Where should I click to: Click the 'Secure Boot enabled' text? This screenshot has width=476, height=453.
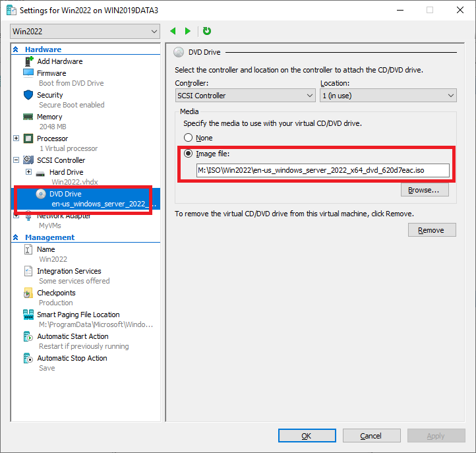[72, 105]
